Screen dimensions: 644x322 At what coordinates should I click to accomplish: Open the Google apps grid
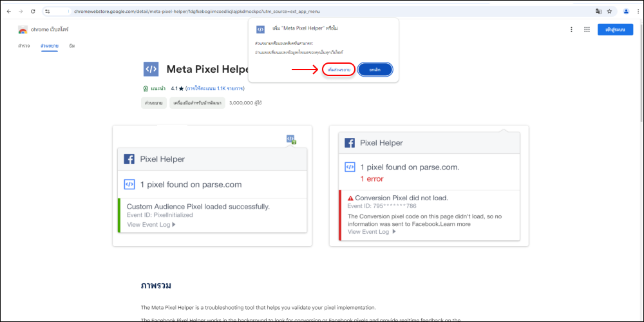click(x=587, y=30)
